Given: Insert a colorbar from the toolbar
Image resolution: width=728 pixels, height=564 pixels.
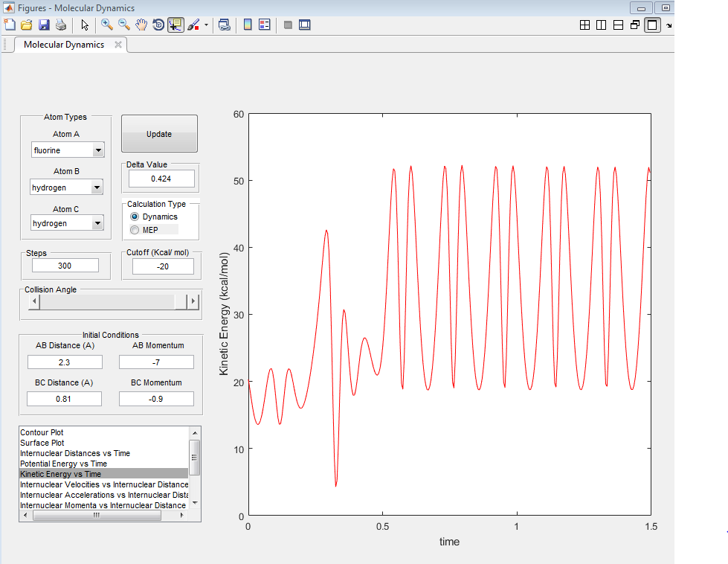Looking at the screenshot, I should (248, 25).
